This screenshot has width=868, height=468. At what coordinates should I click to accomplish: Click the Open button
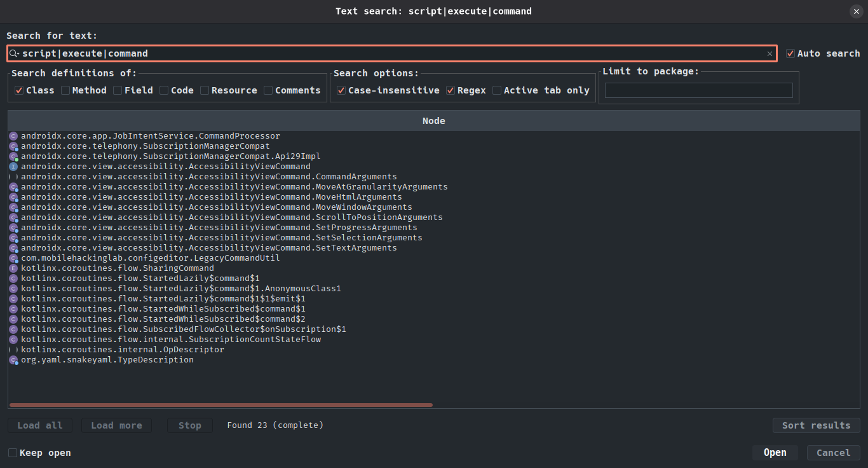point(775,453)
